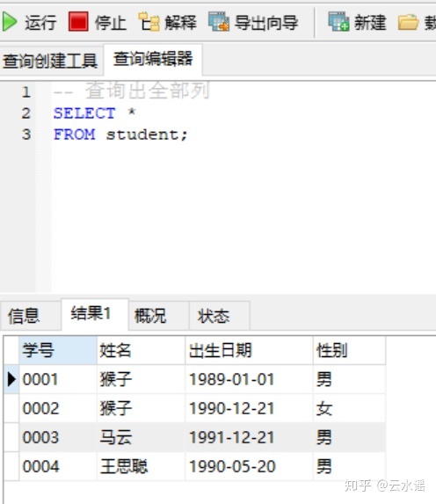Click the 马云 name cell
This screenshot has width=436, height=504.
[x=141, y=437]
